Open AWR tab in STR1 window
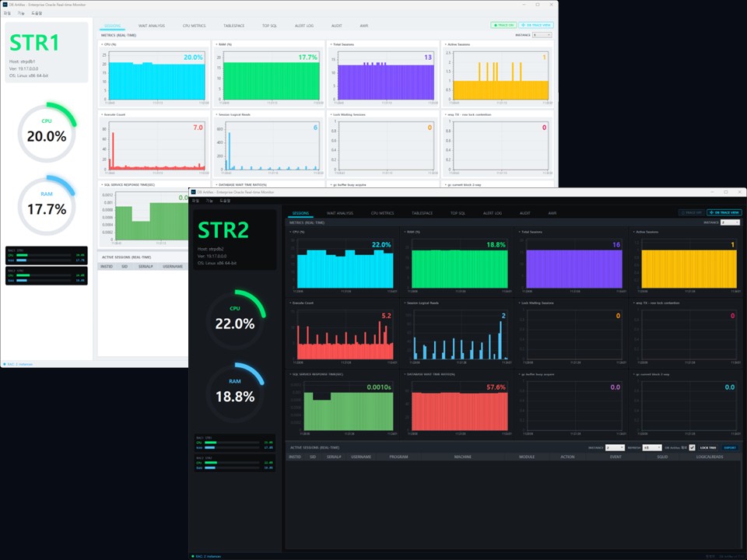The width and height of the screenshot is (747, 560). (x=364, y=26)
